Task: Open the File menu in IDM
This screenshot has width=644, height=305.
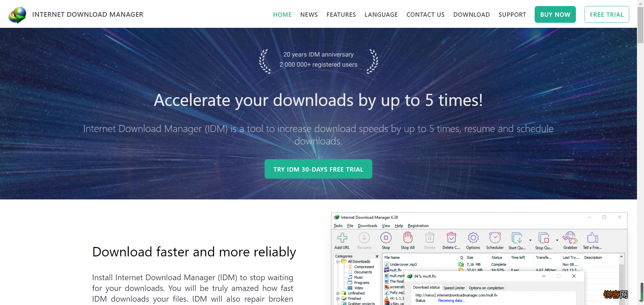Action: 350,226
